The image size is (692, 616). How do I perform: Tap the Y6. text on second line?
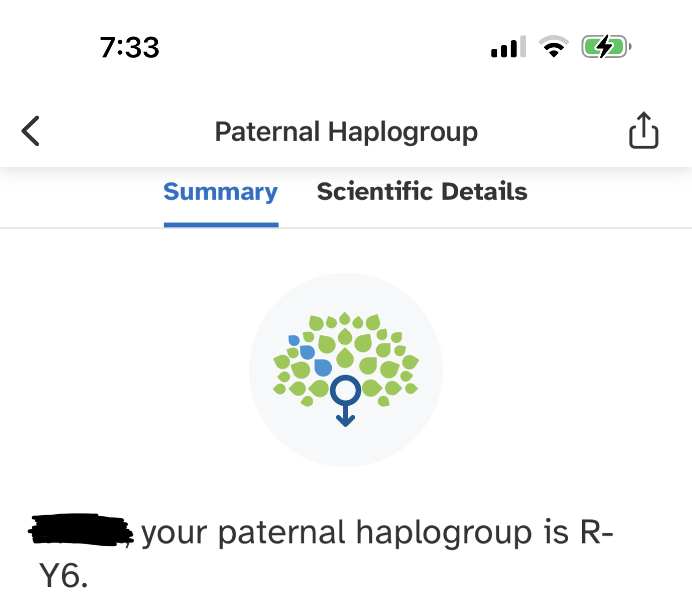point(63,576)
